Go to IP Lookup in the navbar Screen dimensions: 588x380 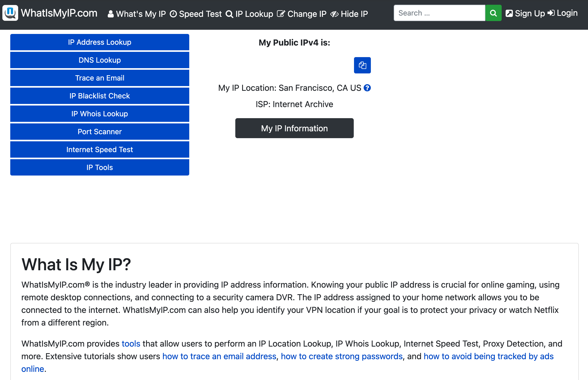click(x=250, y=14)
